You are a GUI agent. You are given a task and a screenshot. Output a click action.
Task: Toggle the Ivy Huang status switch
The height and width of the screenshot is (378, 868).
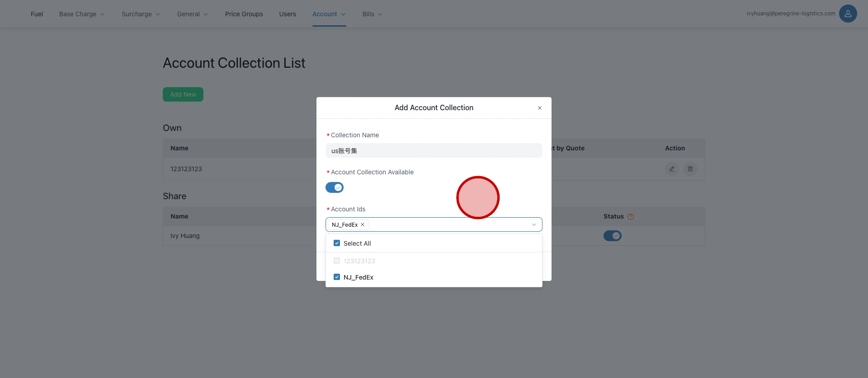[612, 236]
